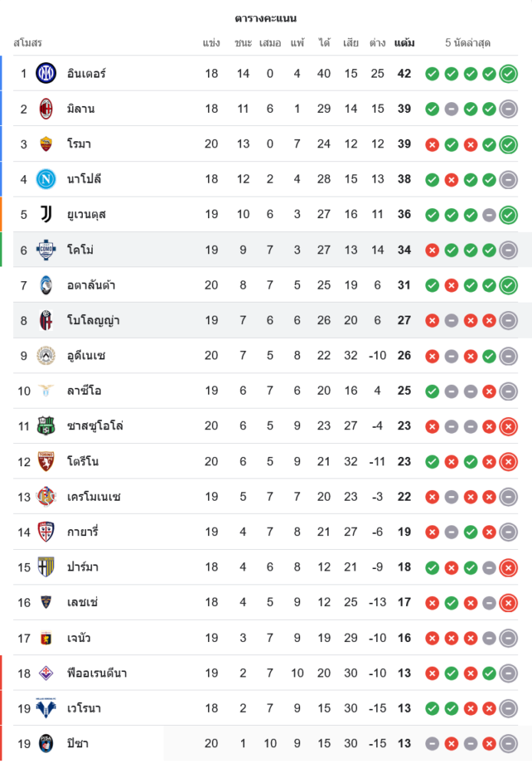Viewport: 532px width, 768px height.
Task: Open the Genoa crest icon
Action: pyautogui.click(x=46, y=638)
